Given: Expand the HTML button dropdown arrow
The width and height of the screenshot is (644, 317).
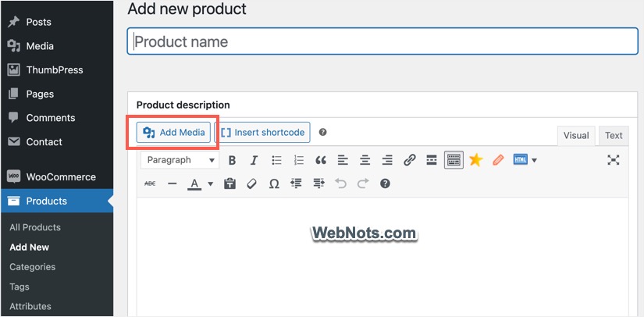Looking at the screenshot, I should coord(535,161).
